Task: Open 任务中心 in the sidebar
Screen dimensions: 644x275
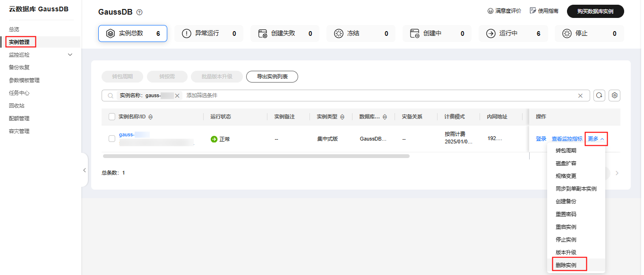Action: tap(19, 93)
